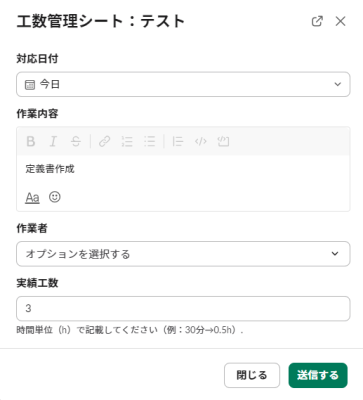Viewport: 363px width, 400px height.
Task: Apply blockquote formatting
Action: point(178,141)
